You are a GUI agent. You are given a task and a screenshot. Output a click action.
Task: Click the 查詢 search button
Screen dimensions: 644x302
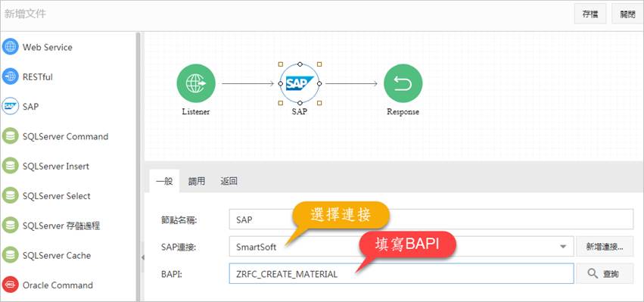point(605,274)
